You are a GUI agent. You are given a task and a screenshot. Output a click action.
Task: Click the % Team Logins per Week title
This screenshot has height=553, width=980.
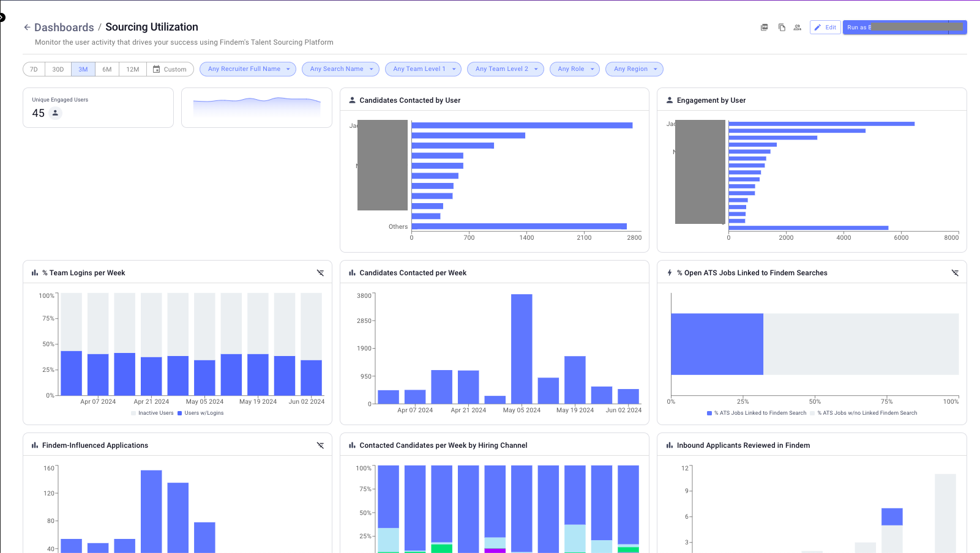pyautogui.click(x=84, y=273)
